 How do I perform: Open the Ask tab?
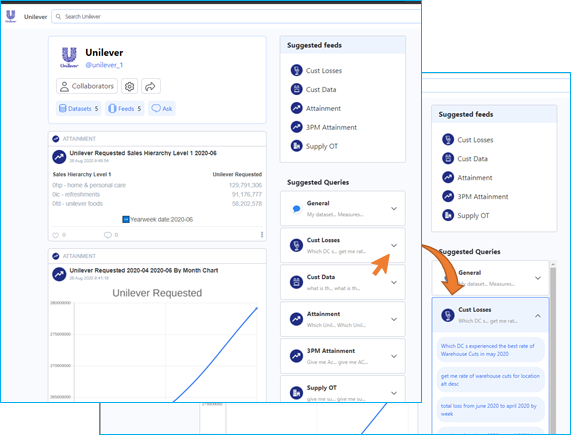(162, 108)
